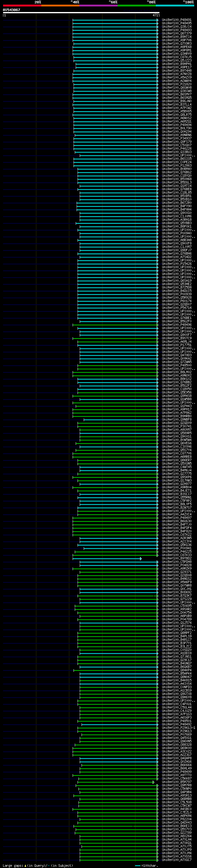Select hit label UniRef100_Q7X9R3
The image size is (197, 868).
pyautogui.click(x=177, y=43)
